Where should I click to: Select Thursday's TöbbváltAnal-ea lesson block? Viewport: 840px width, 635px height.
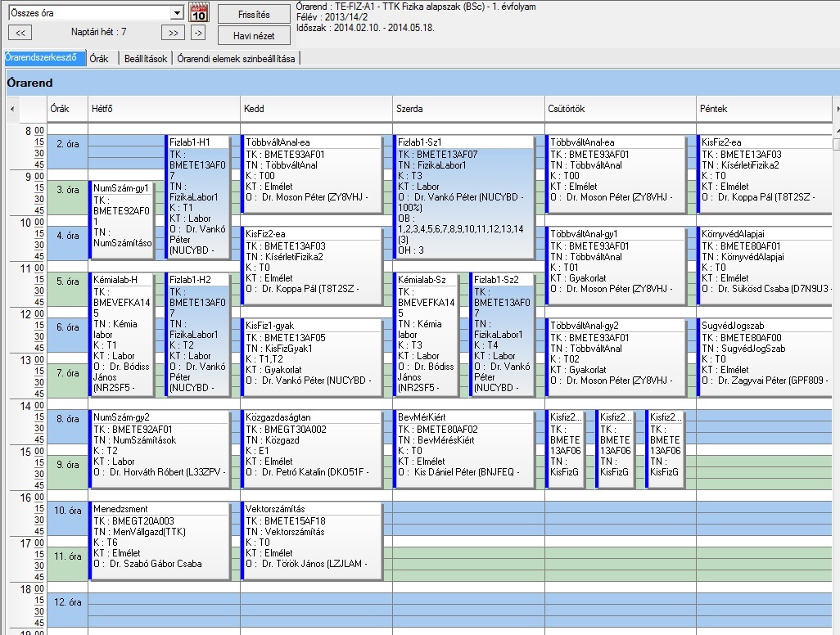(x=616, y=174)
